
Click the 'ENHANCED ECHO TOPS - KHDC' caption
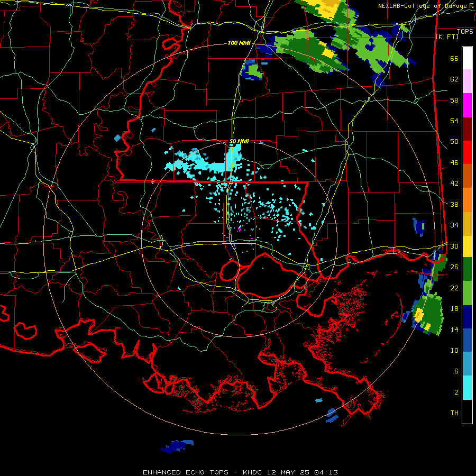click(x=203, y=472)
